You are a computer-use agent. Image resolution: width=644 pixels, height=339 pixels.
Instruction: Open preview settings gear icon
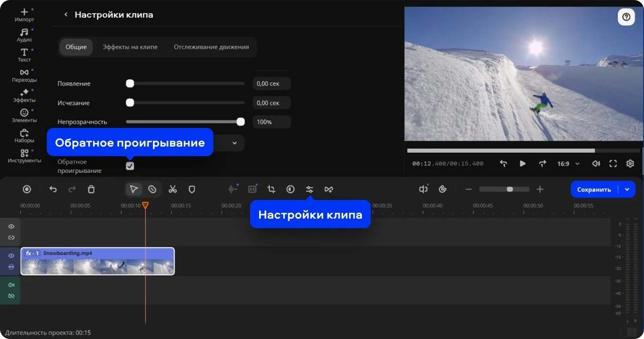630,164
